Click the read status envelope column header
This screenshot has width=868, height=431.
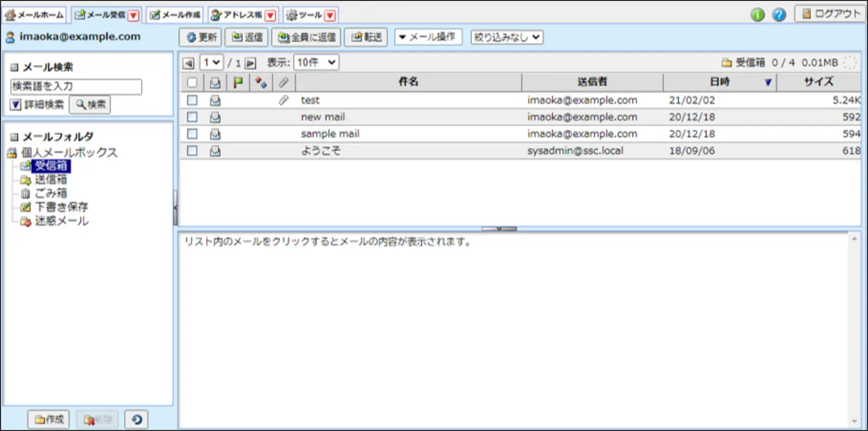tap(215, 83)
